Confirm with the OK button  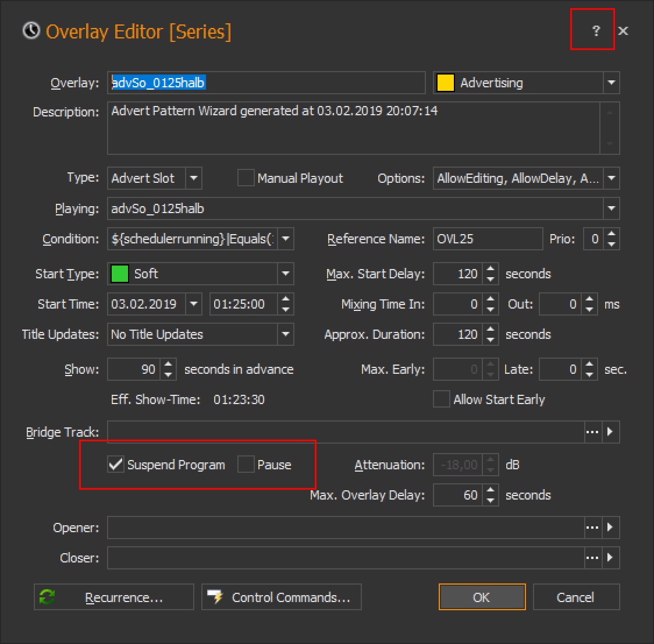coord(482,597)
